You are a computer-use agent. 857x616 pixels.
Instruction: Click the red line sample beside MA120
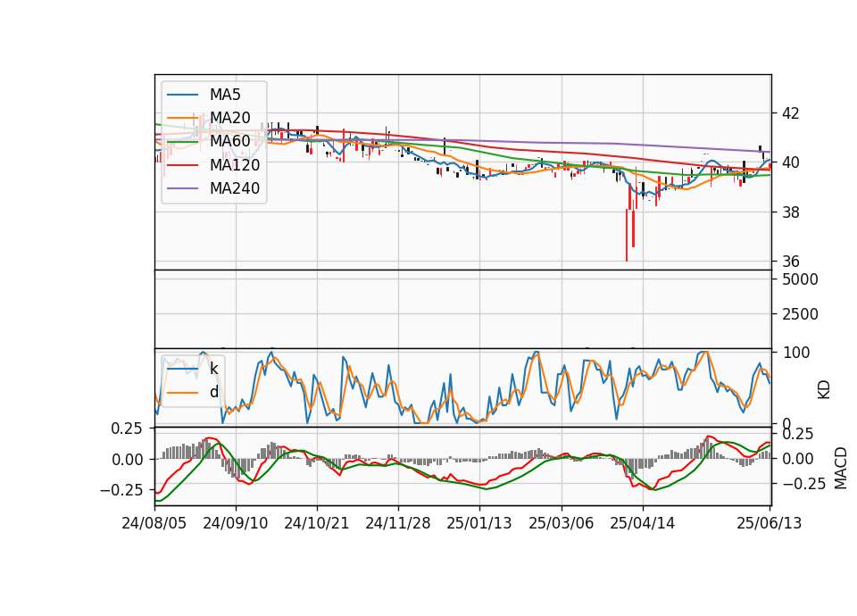click(x=182, y=165)
